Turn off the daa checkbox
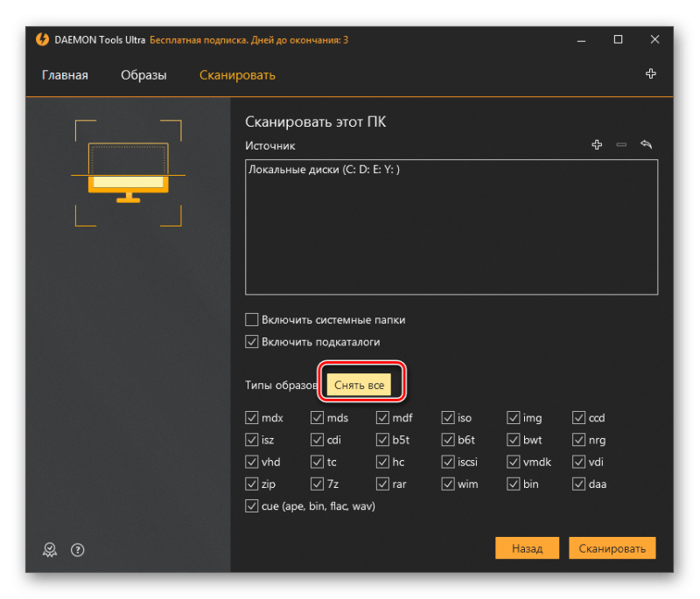This screenshot has width=700, height=599. pyautogui.click(x=578, y=484)
